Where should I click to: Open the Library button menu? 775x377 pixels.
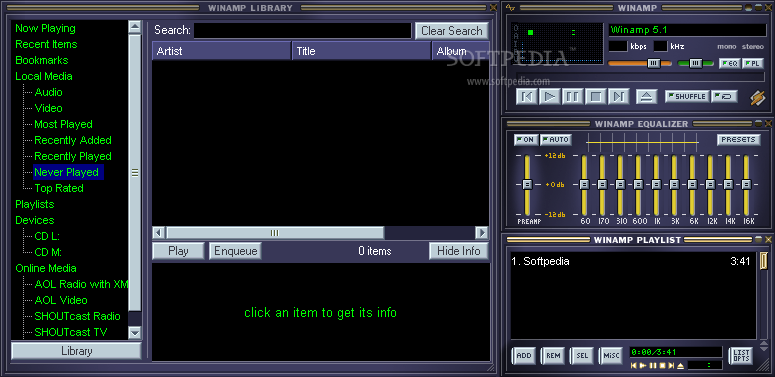(x=77, y=351)
